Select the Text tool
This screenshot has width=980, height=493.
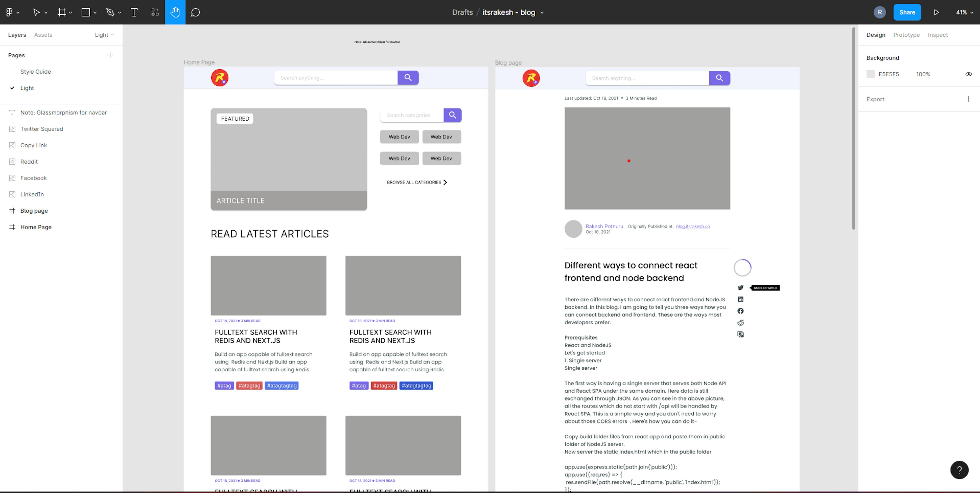[134, 12]
